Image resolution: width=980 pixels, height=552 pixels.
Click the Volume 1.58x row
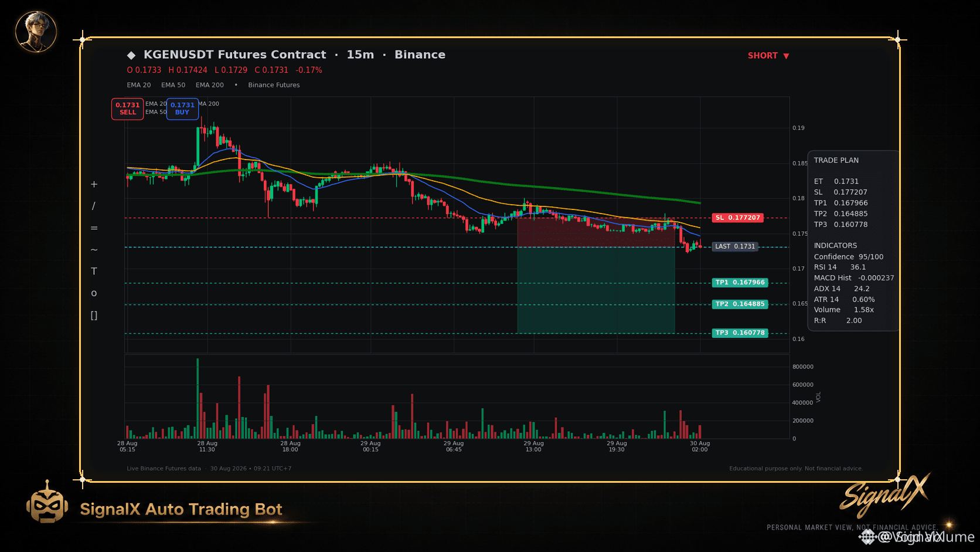pyautogui.click(x=843, y=310)
